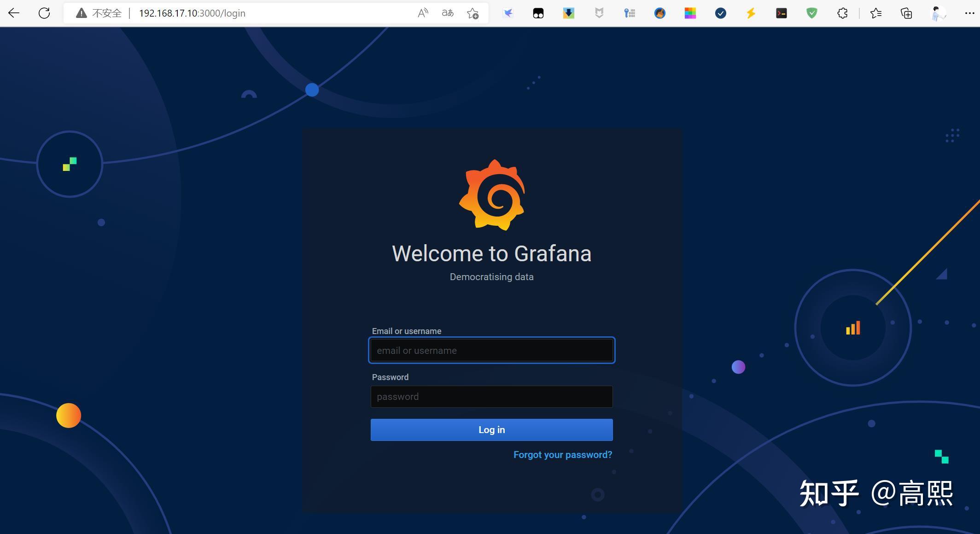Click the password input field
The width and height of the screenshot is (980, 534).
491,397
